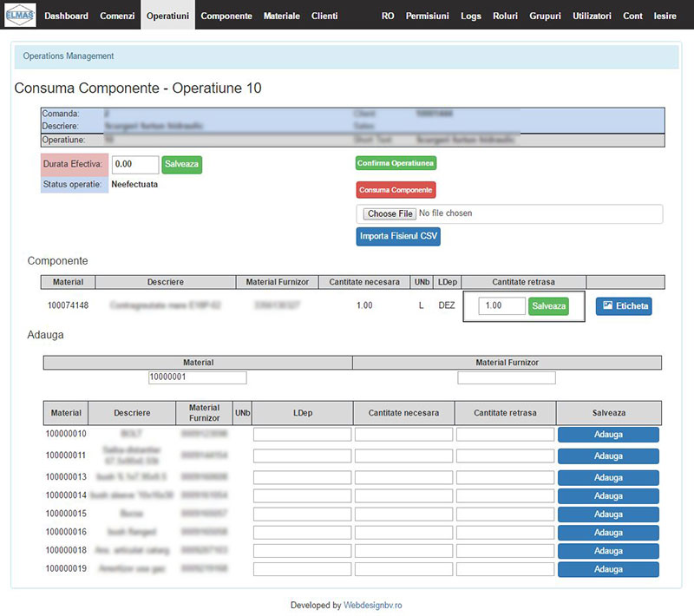Focus Cantitate retrasa in the 100000015 row

click(505, 514)
